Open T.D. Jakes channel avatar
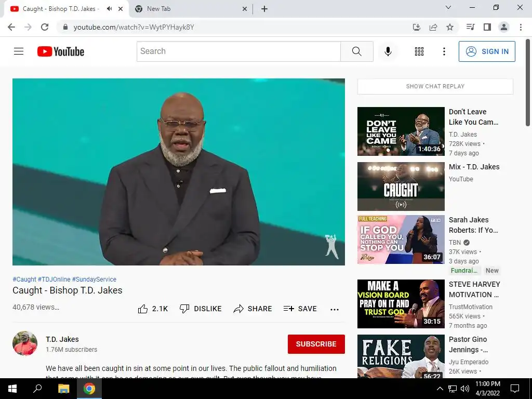 coord(25,343)
